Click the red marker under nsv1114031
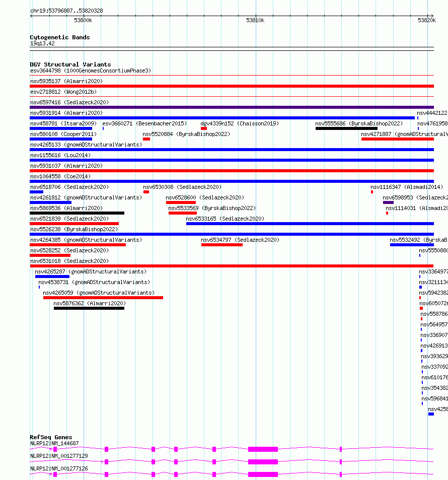This screenshot has height=480, width=448. coord(387,213)
